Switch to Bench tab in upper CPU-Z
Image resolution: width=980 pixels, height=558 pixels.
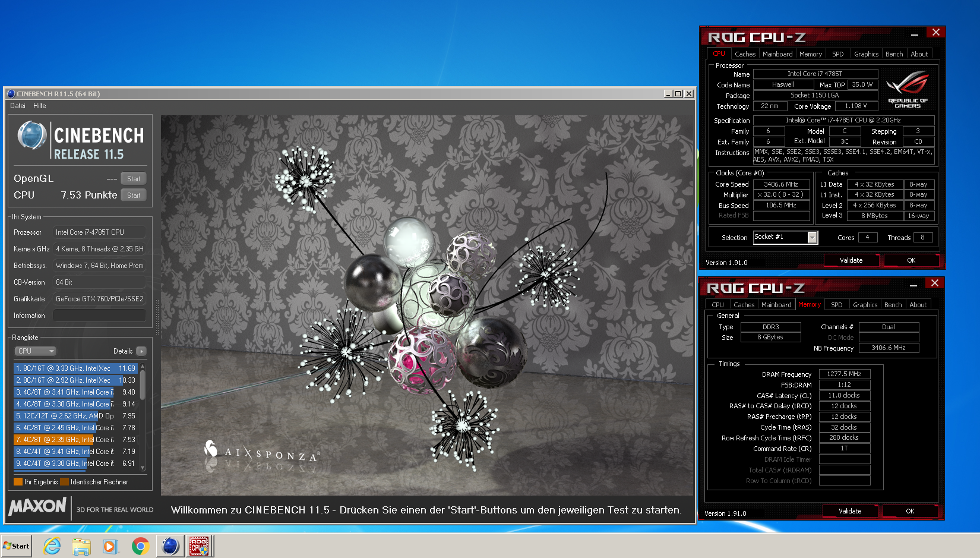tap(894, 54)
